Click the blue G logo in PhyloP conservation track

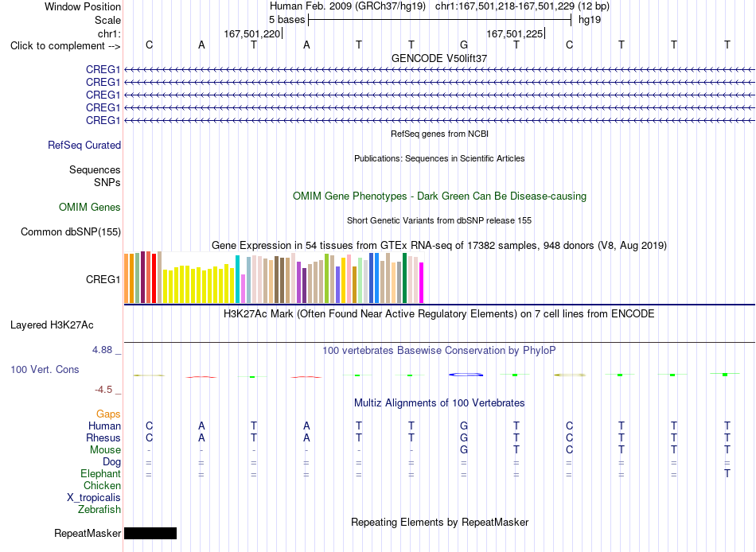pyautogui.click(x=466, y=375)
